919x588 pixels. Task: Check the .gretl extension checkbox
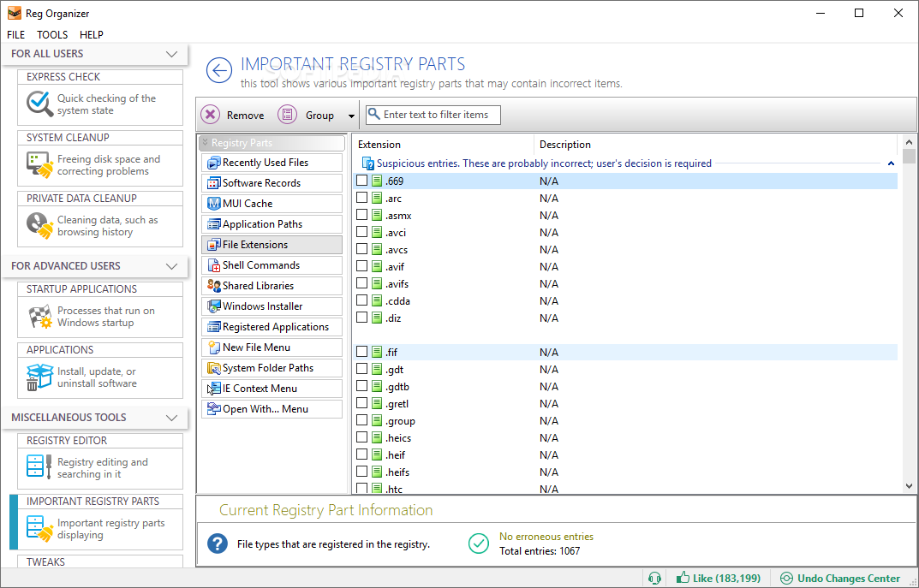(362, 403)
